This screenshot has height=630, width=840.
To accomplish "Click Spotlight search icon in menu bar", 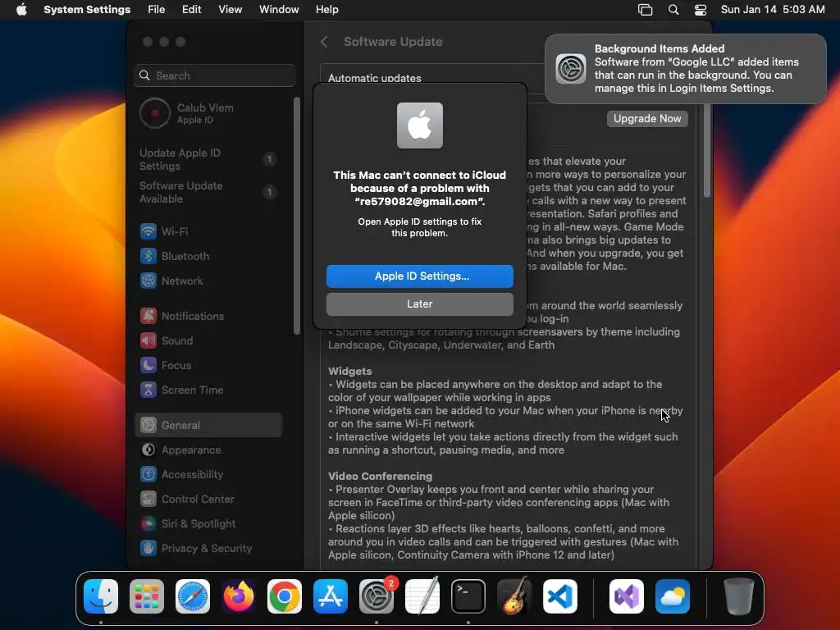I will [673, 10].
